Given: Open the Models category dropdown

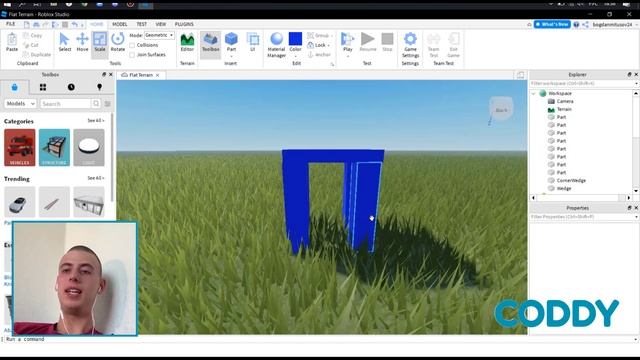Looking at the screenshot, I should [x=20, y=104].
